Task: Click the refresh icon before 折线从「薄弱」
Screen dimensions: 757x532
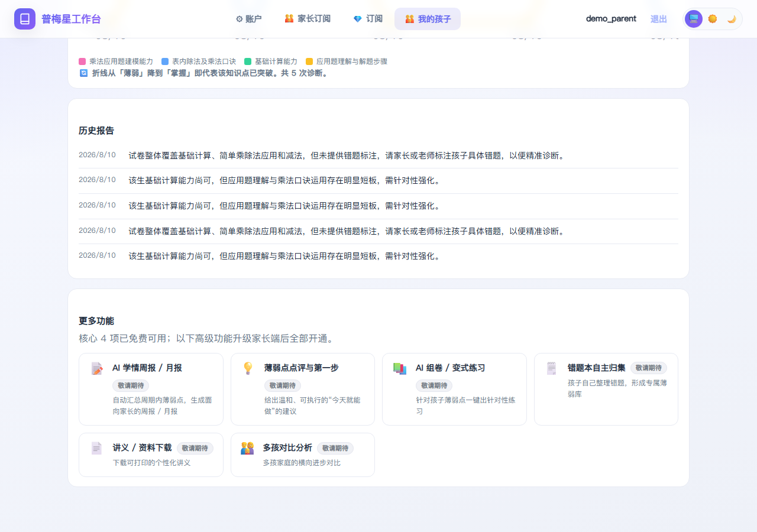Action: pos(83,73)
